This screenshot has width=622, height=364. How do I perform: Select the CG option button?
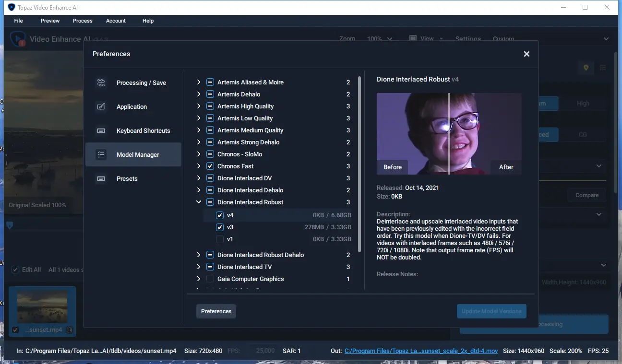coord(583,135)
